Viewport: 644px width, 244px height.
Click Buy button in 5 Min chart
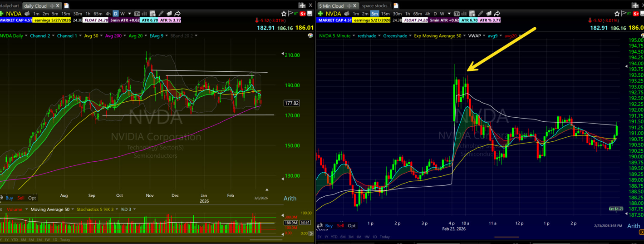click(x=329, y=226)
